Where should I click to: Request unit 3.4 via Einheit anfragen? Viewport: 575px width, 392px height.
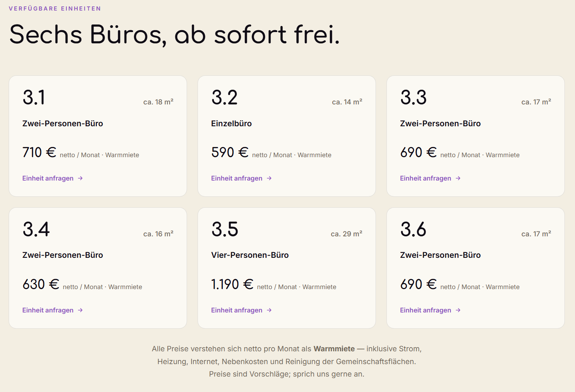tap(52, 310)
